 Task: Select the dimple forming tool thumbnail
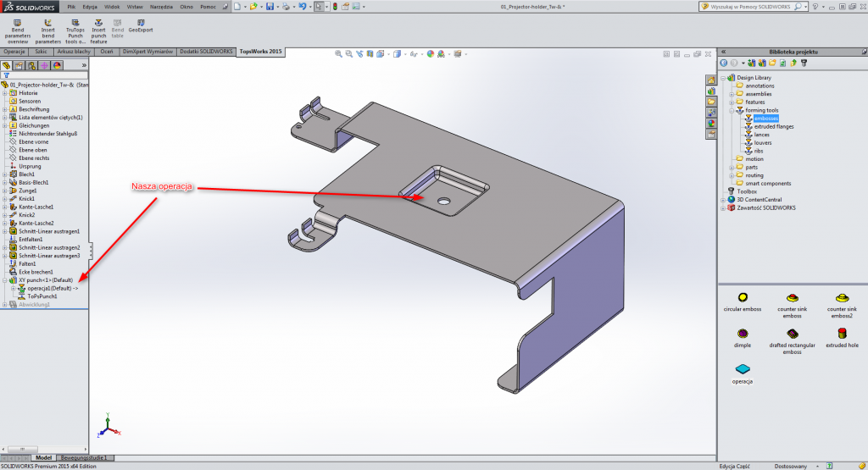click(743, 335)
